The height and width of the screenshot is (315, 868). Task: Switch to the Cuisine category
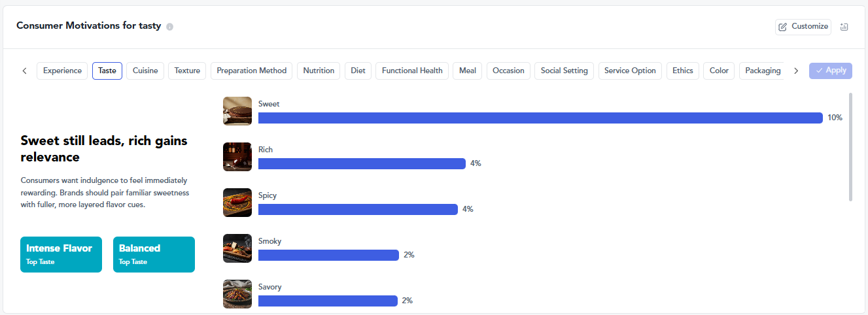(145, 71)
